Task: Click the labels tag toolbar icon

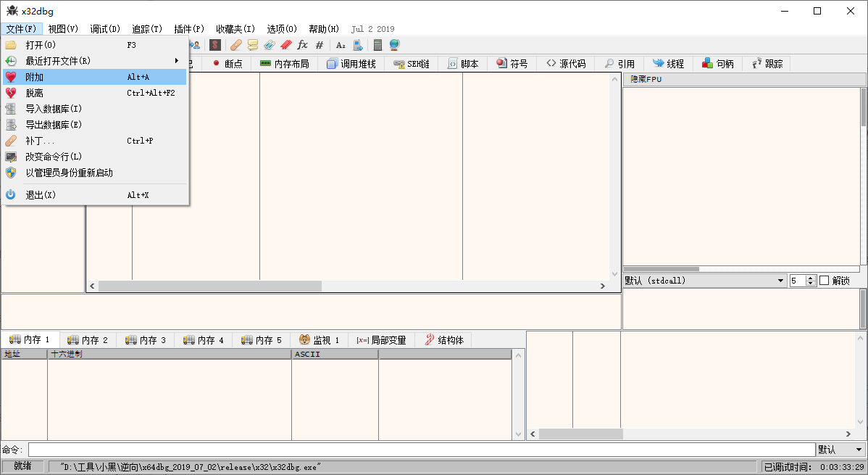Action: click(270, 45)
